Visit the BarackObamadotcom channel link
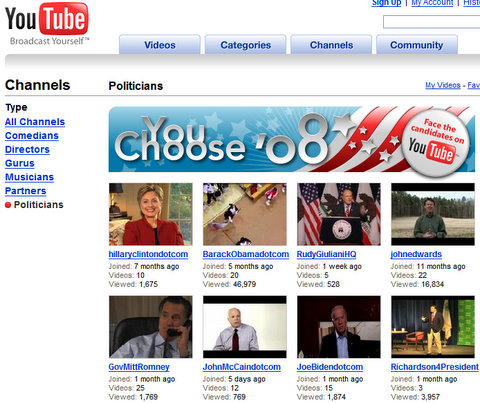Screen dimensions: 480x403 [x=246, y=254]
